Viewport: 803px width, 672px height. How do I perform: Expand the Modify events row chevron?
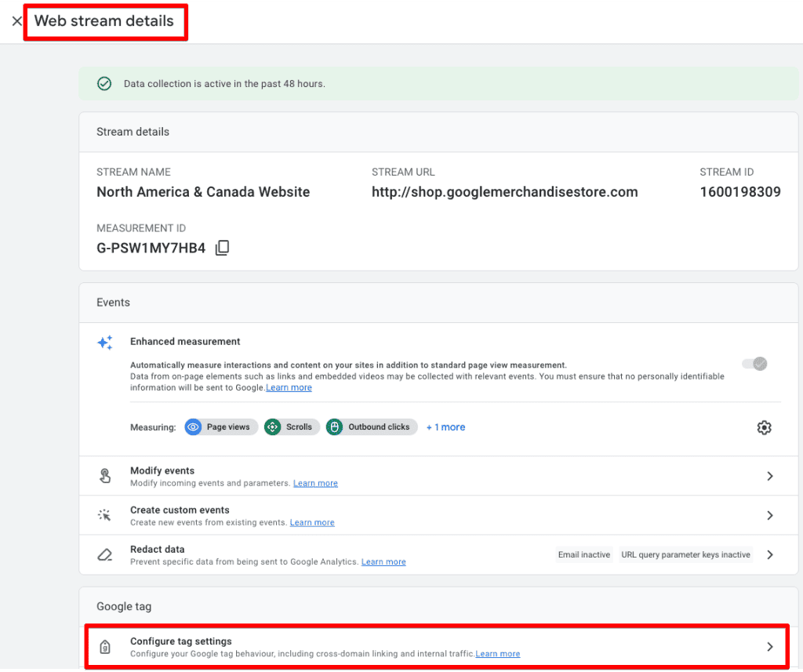click(769, 475)
